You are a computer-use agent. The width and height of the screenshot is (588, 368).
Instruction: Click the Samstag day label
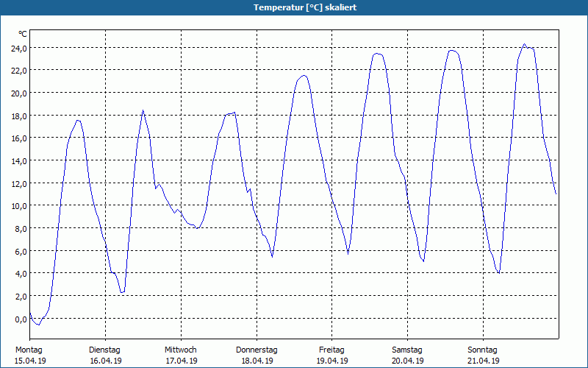point(407,350)
